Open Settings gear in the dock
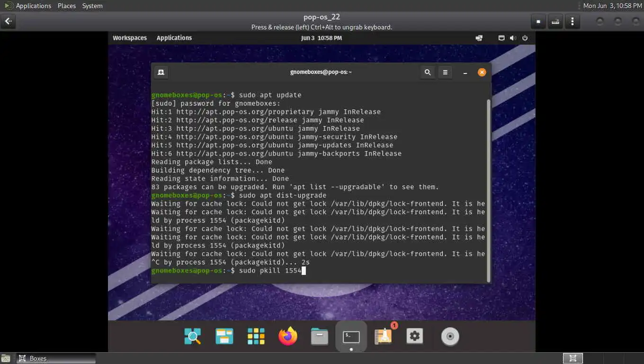Image resolution: width=644 pixels, height=364 pixels. coord(415,337)
